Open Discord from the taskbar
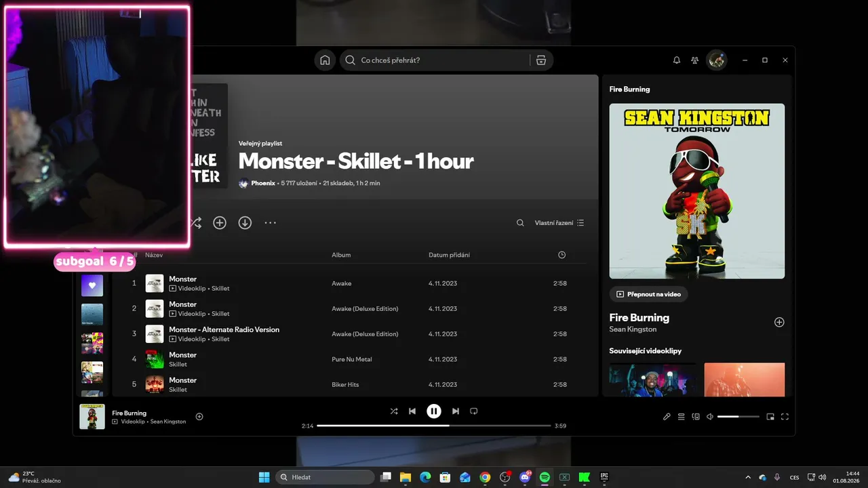Viewport: 868px width, 488px height. [525, 477]
